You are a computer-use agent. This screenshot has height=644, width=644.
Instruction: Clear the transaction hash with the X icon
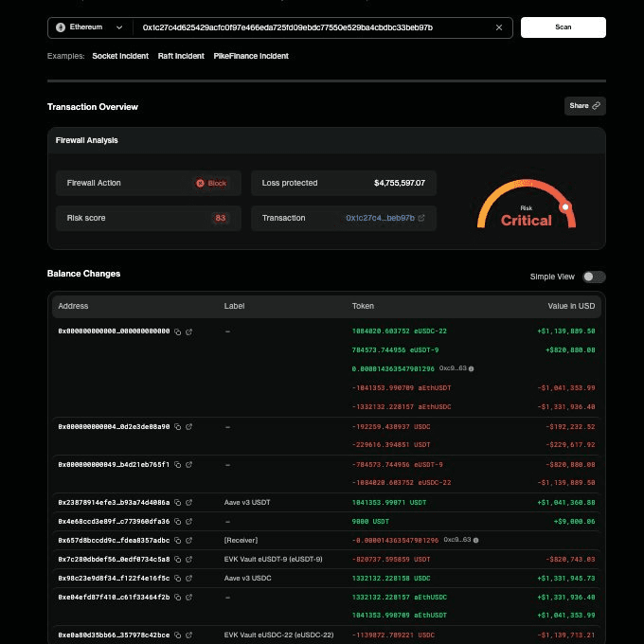(498, 27)
